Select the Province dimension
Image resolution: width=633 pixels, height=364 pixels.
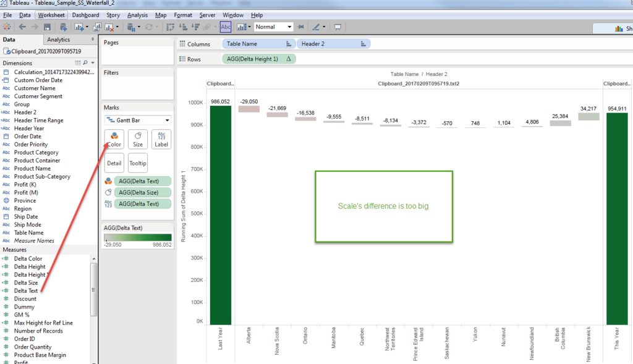[25, 201]
